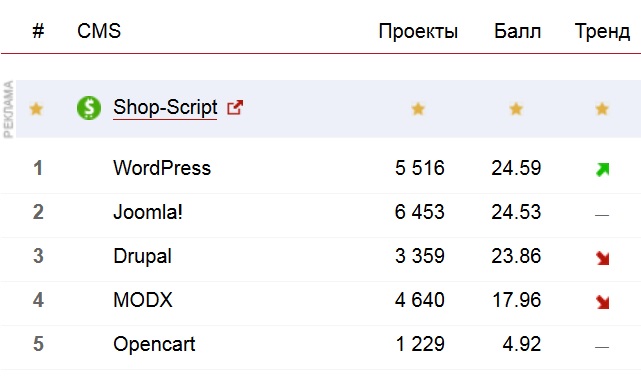The width and height of the screenshot is (641, 387).
Task: Click the star under the Тренд column
Action: (602, 109)
